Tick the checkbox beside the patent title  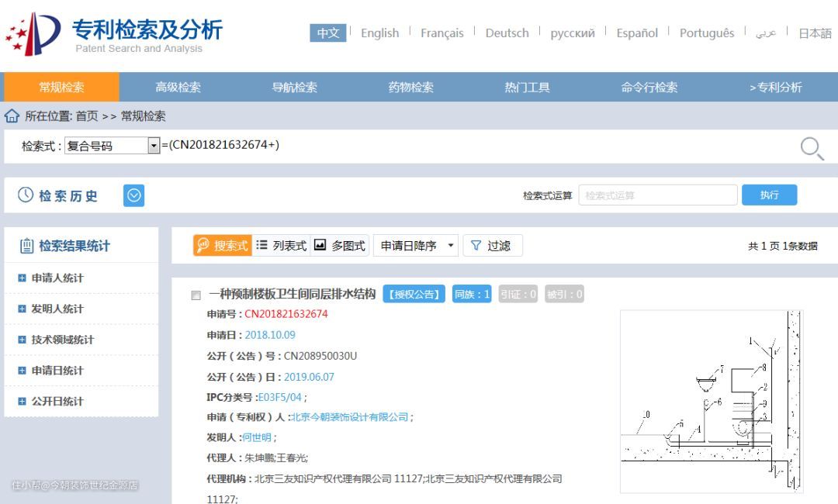pos(196,295)
